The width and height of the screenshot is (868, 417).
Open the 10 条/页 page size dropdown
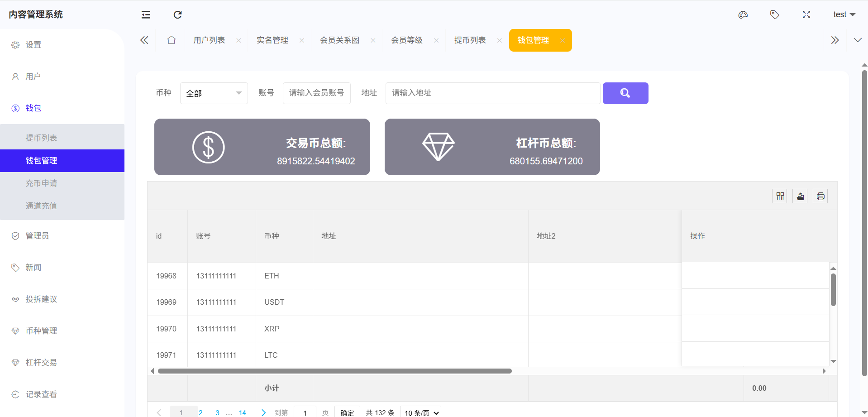point(421,412)
